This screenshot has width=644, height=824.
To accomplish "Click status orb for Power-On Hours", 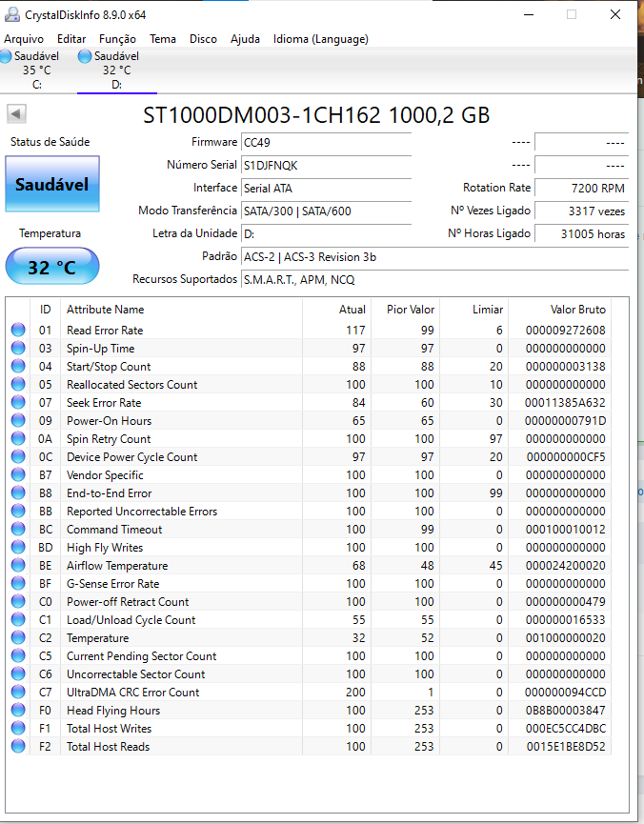I will 18,420.
